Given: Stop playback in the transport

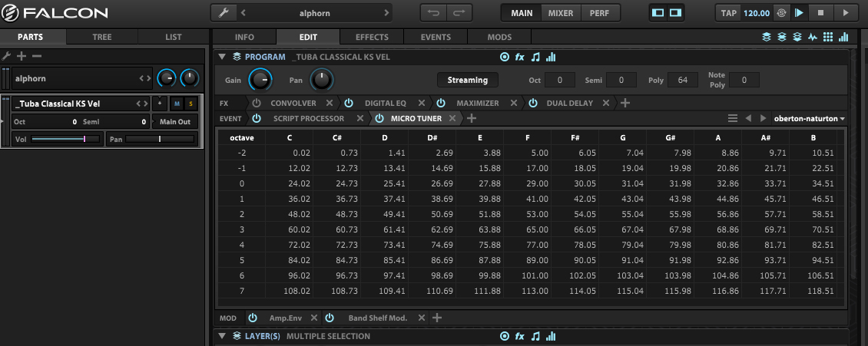Looking at the screenshot, I should pos(821,13).
